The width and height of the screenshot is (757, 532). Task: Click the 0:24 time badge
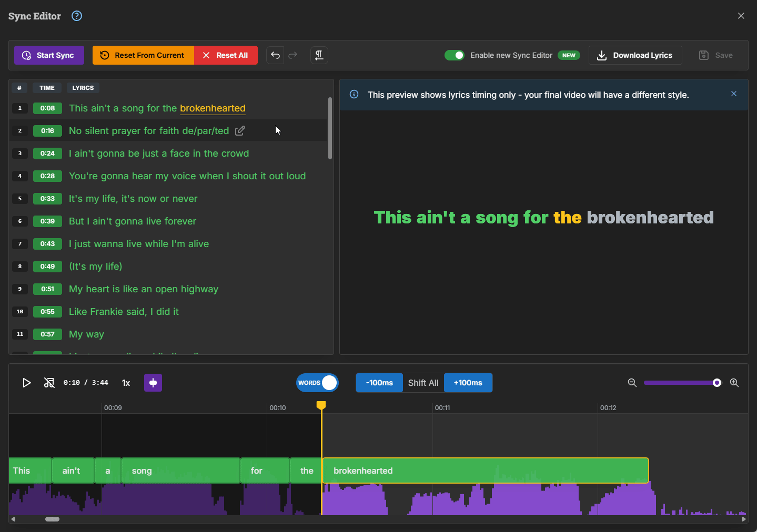pos(47,154)
